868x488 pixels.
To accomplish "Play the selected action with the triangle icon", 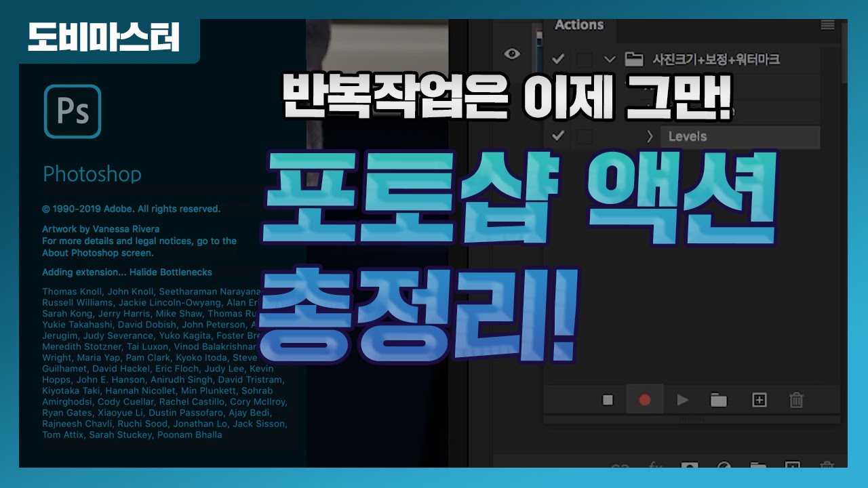I will [x=682, y=400].
